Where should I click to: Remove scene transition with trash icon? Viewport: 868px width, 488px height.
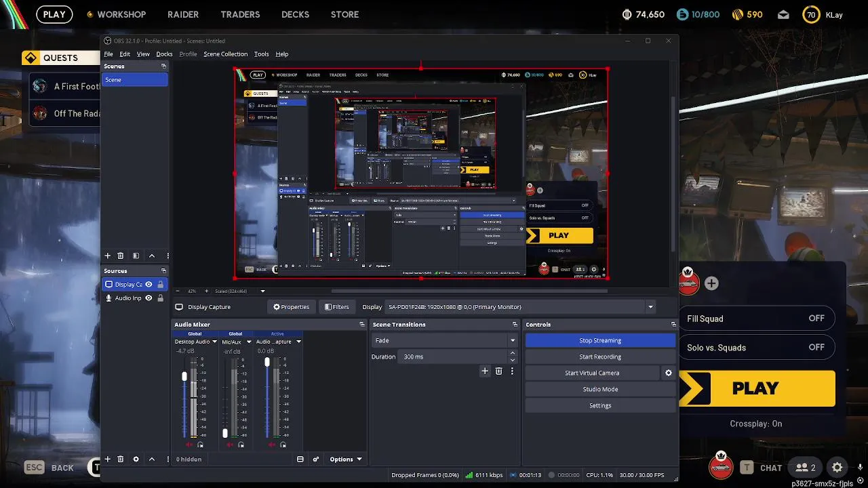[x=499, y=371]
